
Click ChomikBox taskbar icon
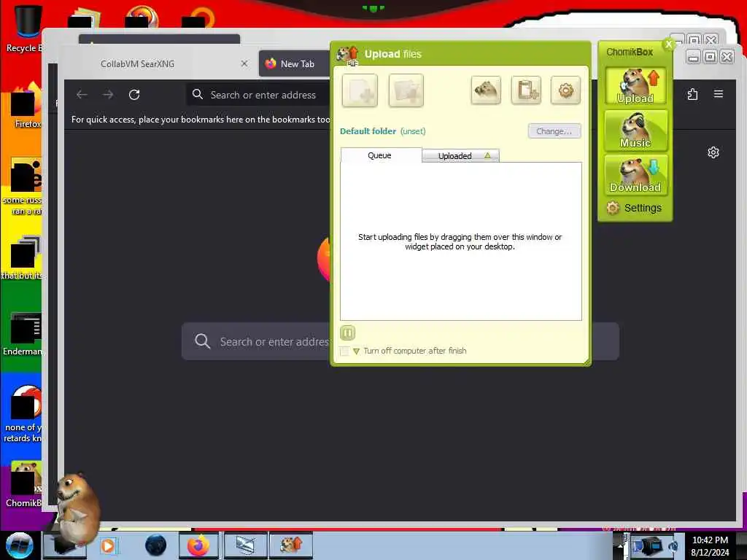tap(291, 545)
